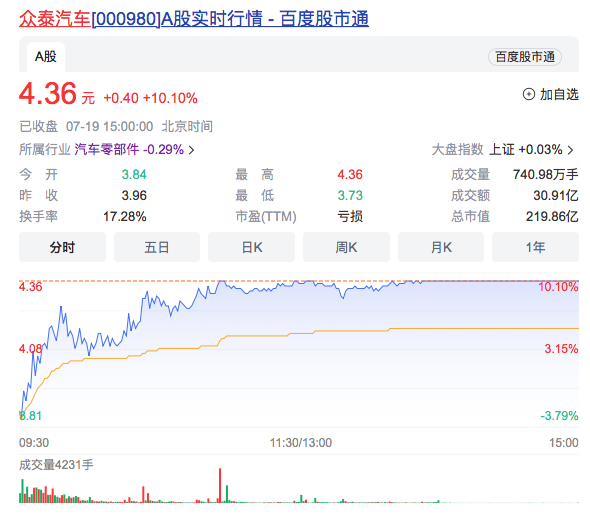Click the chart axis label -3.79%

point(559,416)
